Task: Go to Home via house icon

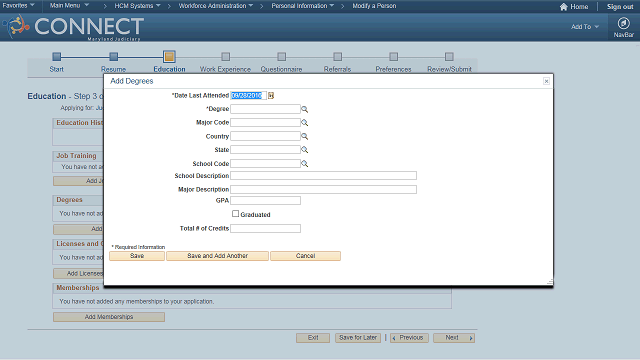Action: (x=564, y=7)
